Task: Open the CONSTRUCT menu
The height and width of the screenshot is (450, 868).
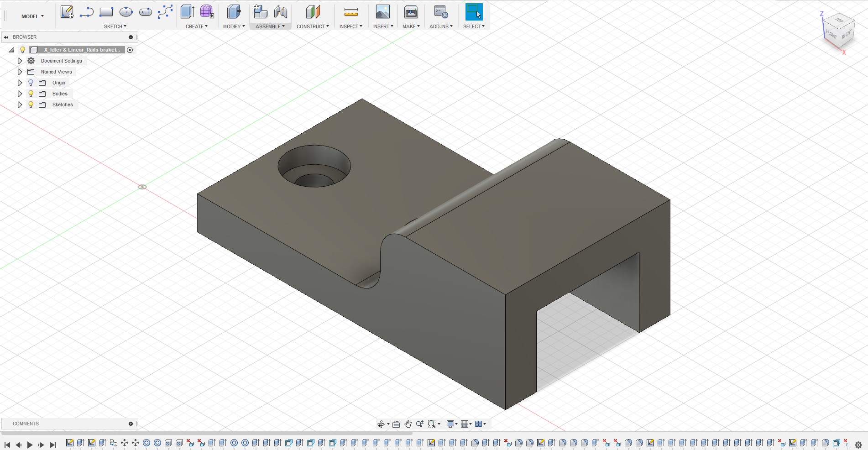Action: 313,26
